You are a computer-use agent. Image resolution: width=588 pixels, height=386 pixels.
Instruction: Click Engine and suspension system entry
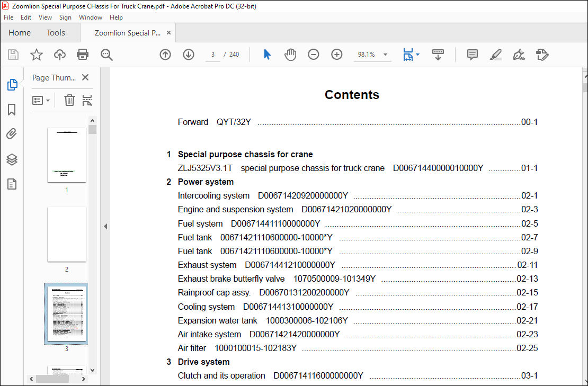coord(358,210)
